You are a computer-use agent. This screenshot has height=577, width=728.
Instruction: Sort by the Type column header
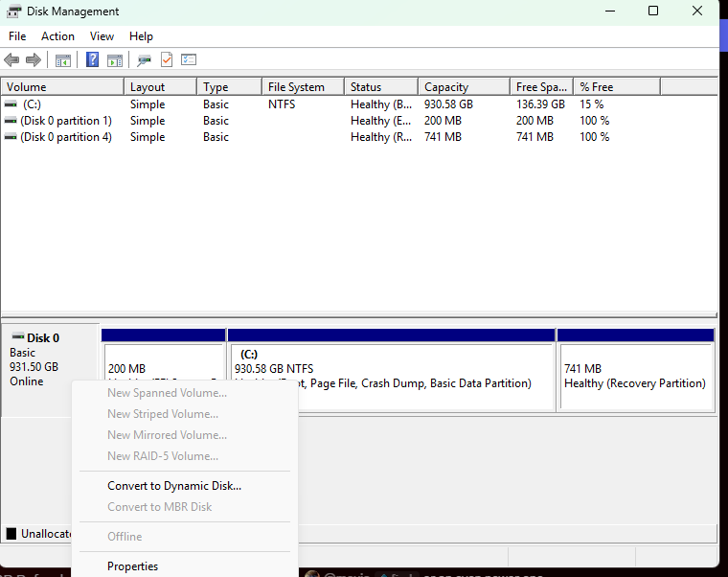(230, 87)
